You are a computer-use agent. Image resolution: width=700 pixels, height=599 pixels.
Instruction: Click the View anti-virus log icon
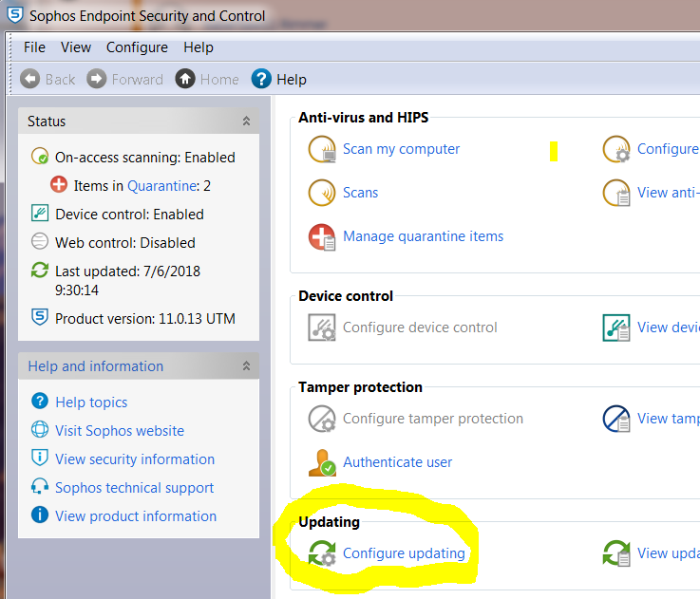(616, 193)
